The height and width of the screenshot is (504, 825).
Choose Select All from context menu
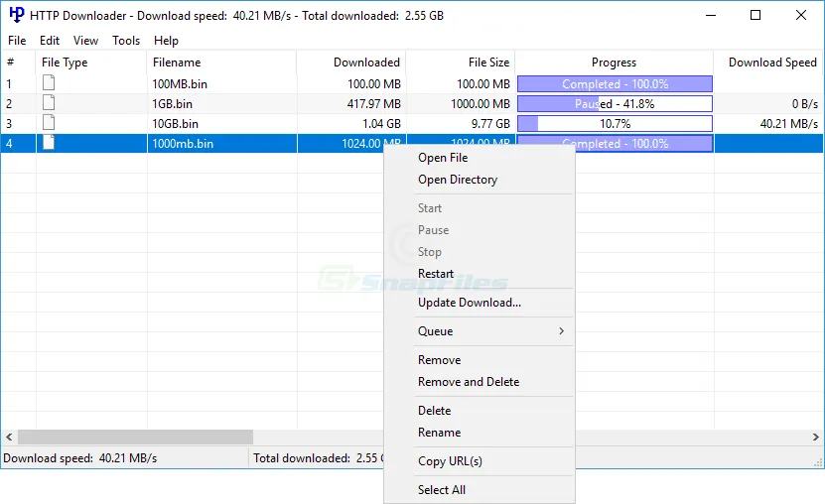click(479, 490)
